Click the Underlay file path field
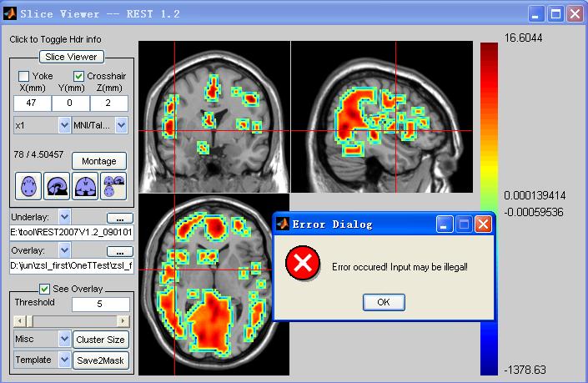The height and width of the screenshot is (383, 588). click(72, 232)
